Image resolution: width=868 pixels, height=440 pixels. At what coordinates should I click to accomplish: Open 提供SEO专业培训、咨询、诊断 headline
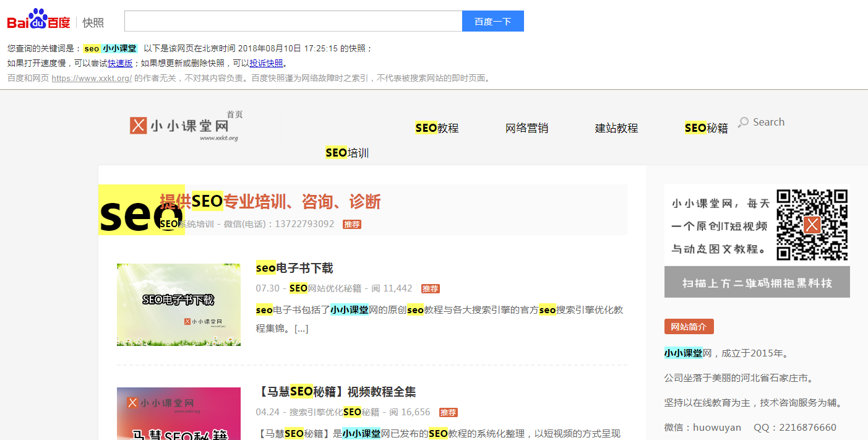point(270,202)
